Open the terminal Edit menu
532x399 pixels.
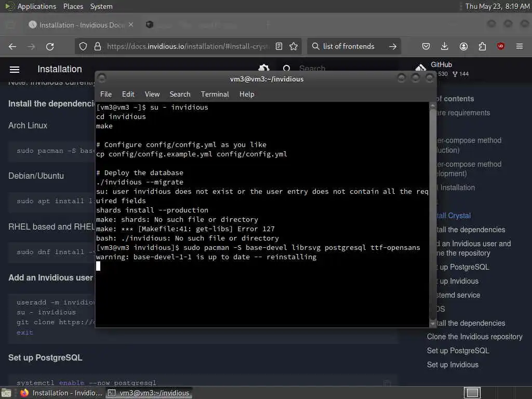128,95
